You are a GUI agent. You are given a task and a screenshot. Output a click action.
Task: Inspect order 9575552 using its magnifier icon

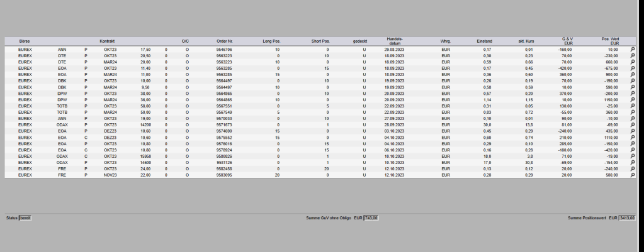point(632,137)
